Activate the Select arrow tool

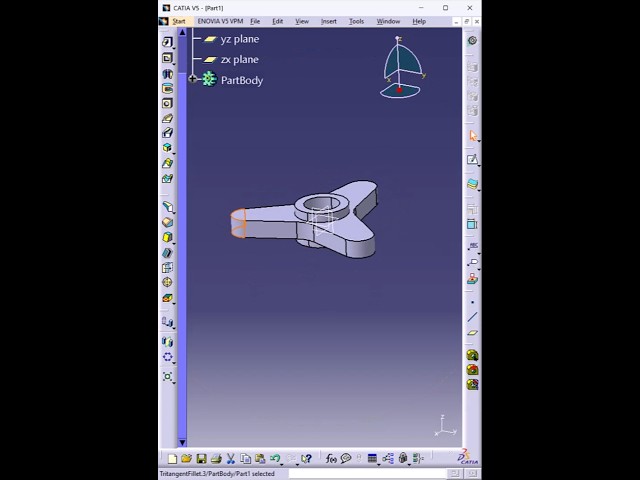point(473,136)
